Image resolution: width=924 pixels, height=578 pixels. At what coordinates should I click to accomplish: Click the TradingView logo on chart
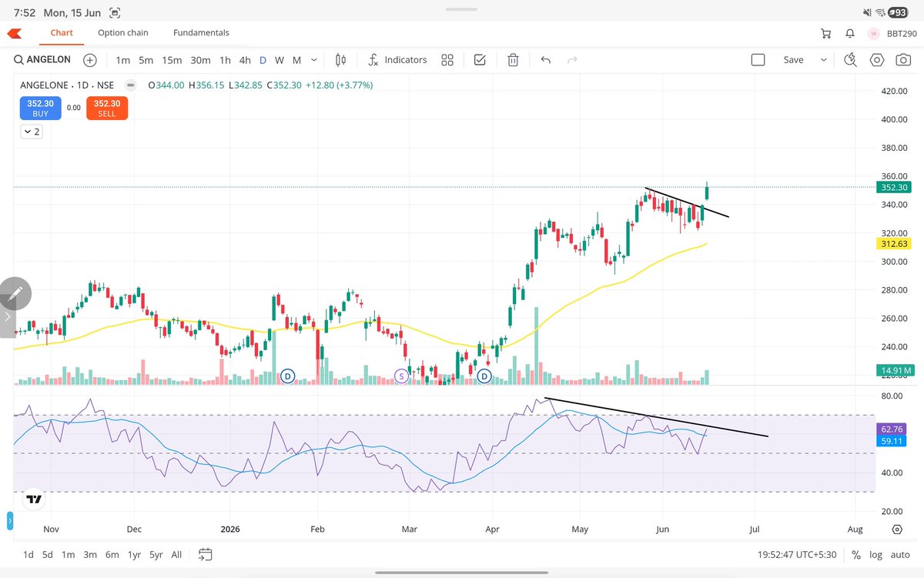click(34, 499)
